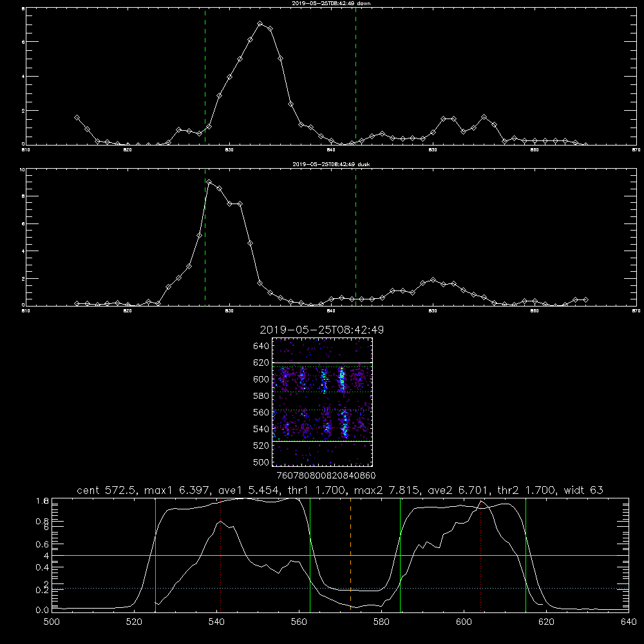This screenshot has height=644, width=644.
Task: Click the upper solid white line in spectral image
Action: pos(322,363)
